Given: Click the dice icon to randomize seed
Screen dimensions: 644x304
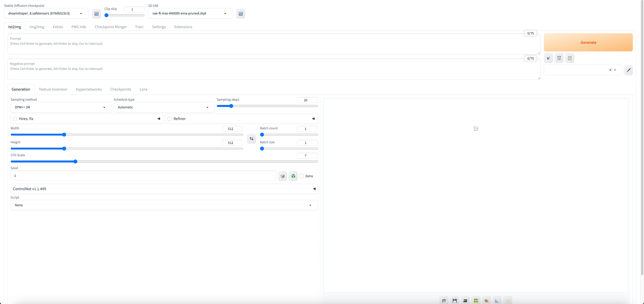Looking at the screenshot, I should click(283, 176).
